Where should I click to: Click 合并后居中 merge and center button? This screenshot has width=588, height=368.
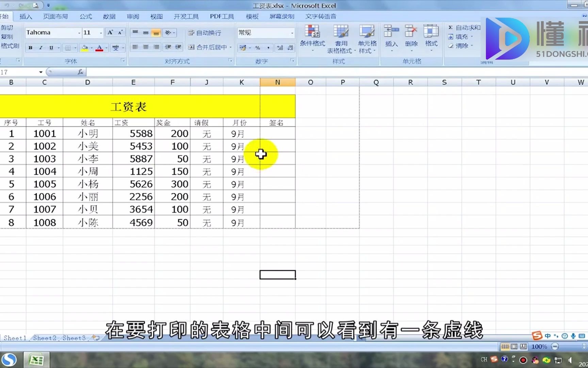pyautogui.click(x=208, y=47)
